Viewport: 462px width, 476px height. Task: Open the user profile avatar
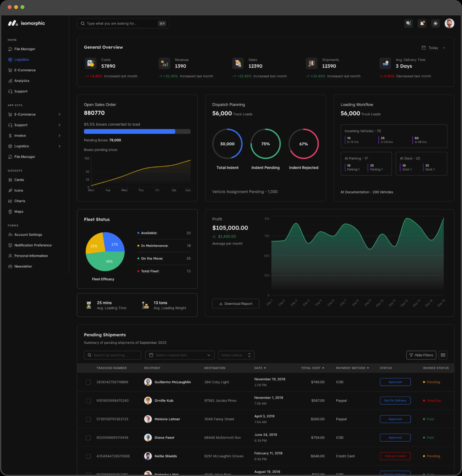[x=449, y=23]
